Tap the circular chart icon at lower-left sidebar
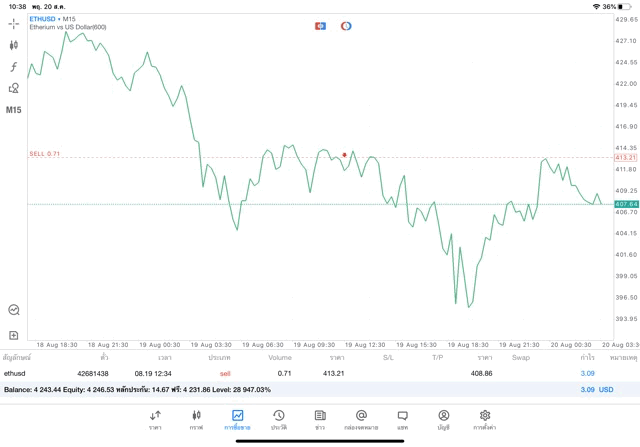Viewport: 640px width, 447px height. click(14, 310)
